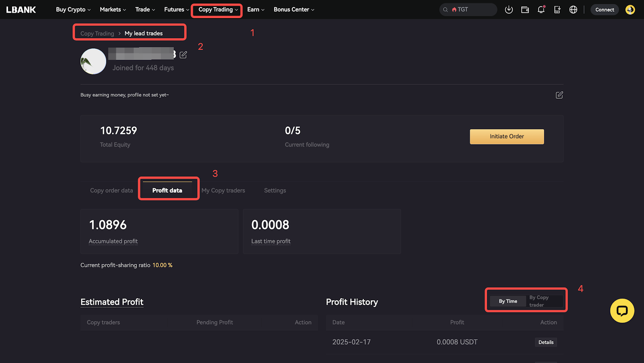Open the My Copy traders tab

[223, 190]
